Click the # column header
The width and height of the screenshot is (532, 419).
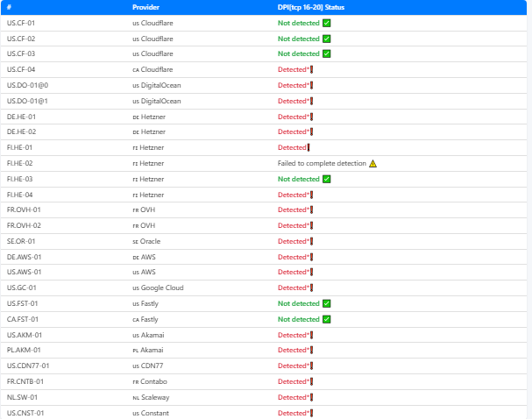pyautogui.click(x=9, y=7)
